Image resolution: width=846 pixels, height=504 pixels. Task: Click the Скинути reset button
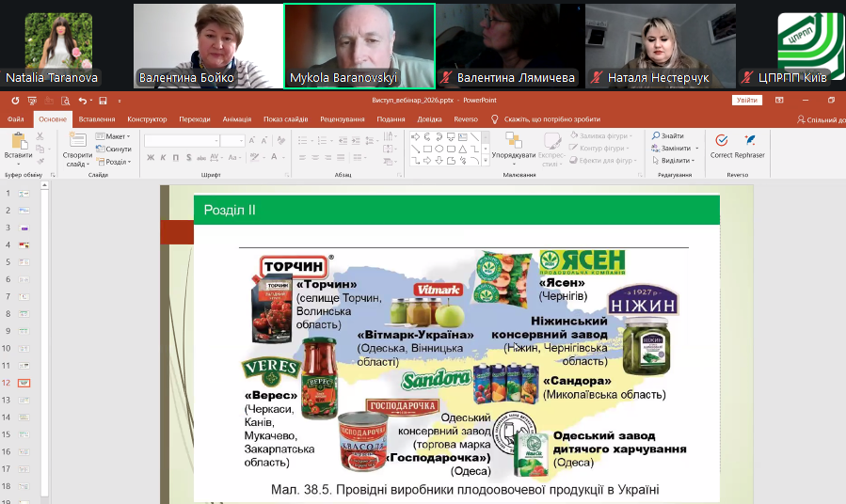click(x=115, y=149)
